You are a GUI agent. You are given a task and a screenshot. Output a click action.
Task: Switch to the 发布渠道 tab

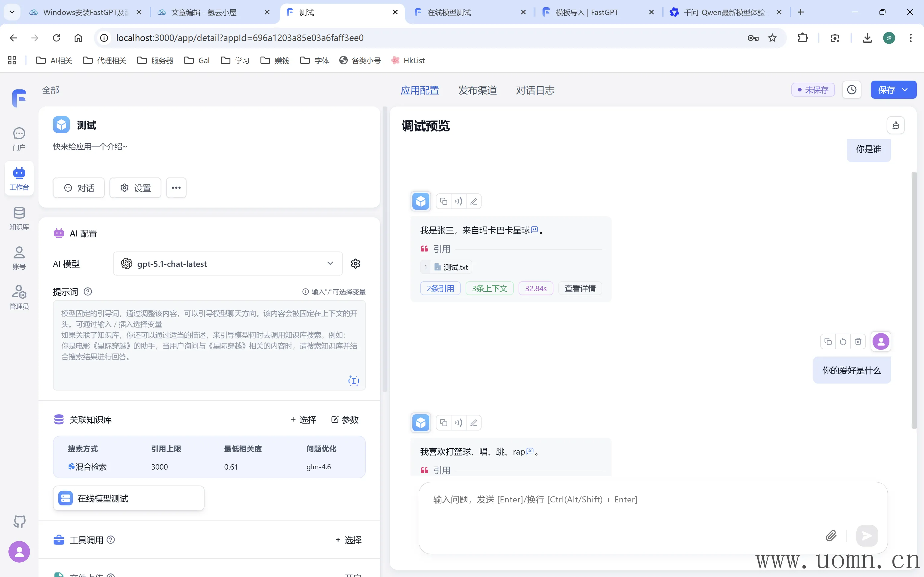(477, 91)
